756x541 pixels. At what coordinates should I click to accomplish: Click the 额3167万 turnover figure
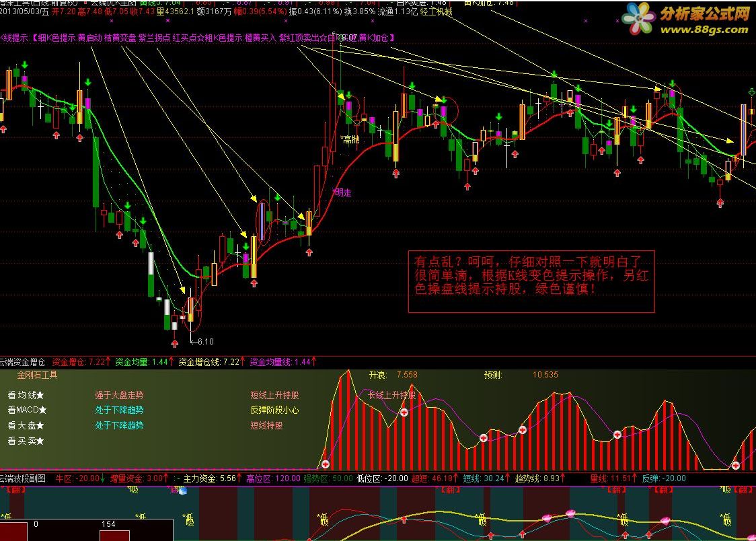tap(214, 11)
